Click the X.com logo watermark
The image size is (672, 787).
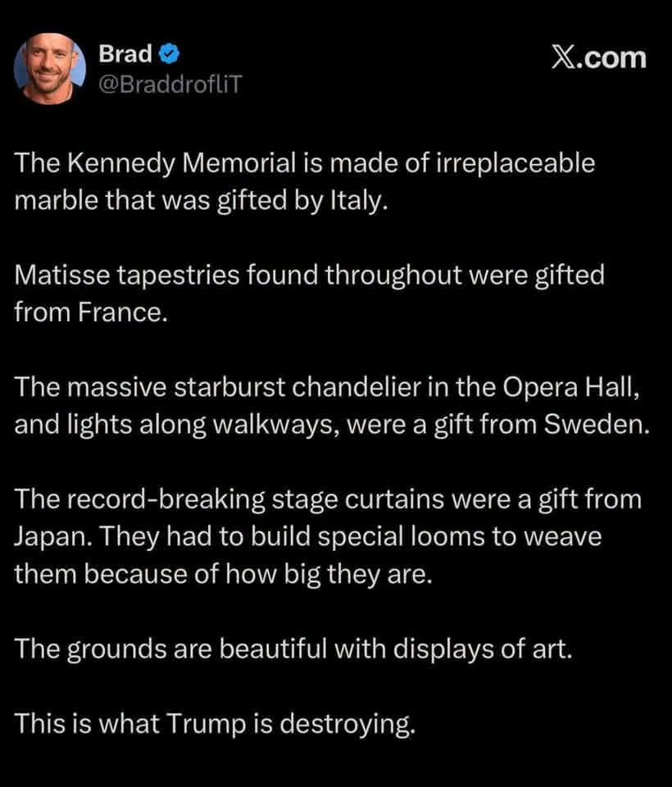tap(599, 58)
